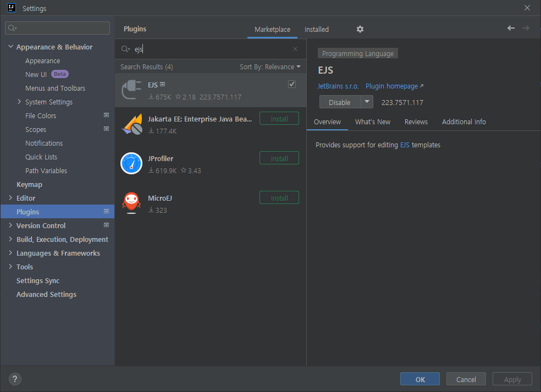Click the settings search magnifier icon
541x392 pixels.
click(13, 28)
